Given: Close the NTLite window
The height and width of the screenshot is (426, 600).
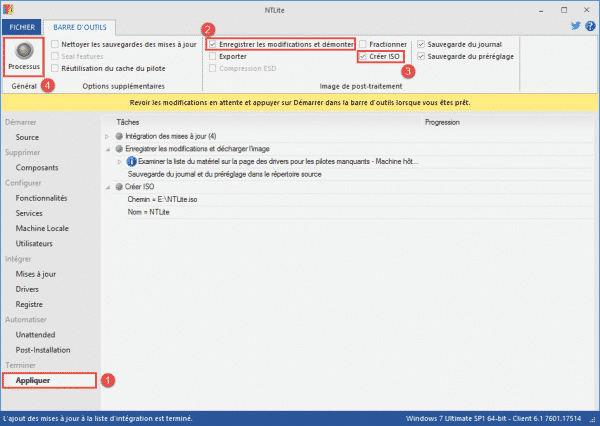Looking at the screenshot, I should click(x=586, y=10).
